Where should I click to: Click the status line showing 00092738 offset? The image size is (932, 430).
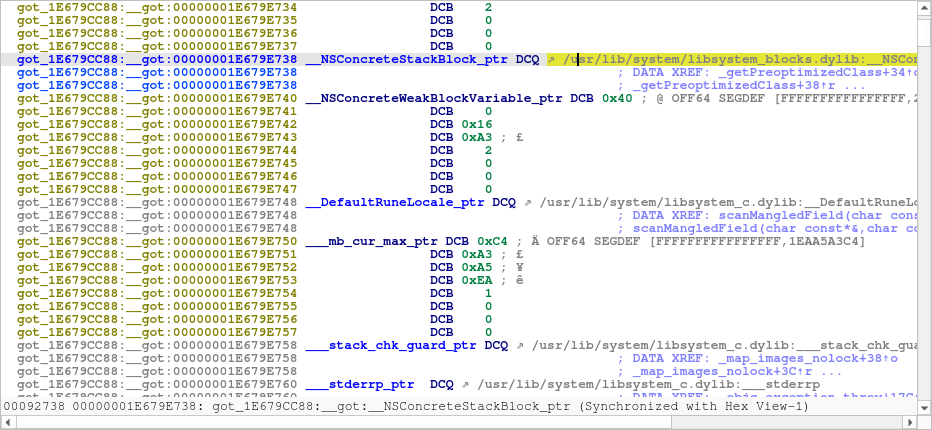point(406,407)
